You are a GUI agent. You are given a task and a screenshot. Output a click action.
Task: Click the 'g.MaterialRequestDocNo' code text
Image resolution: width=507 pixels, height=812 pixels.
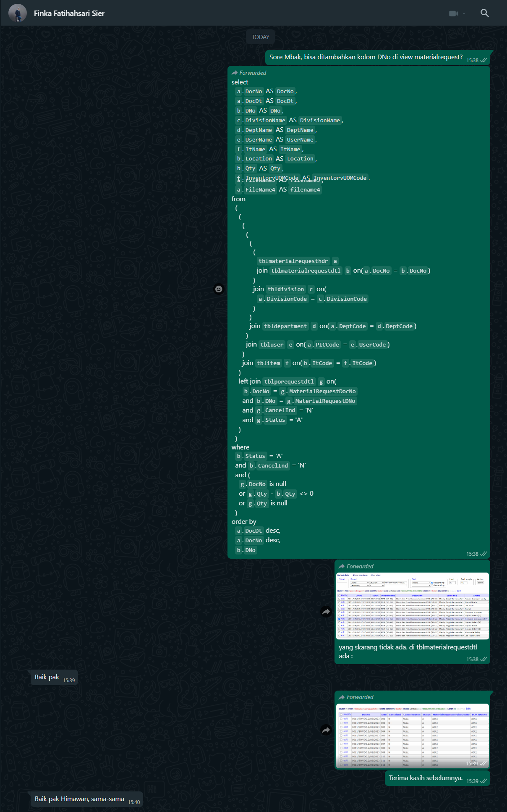point(318,392)
